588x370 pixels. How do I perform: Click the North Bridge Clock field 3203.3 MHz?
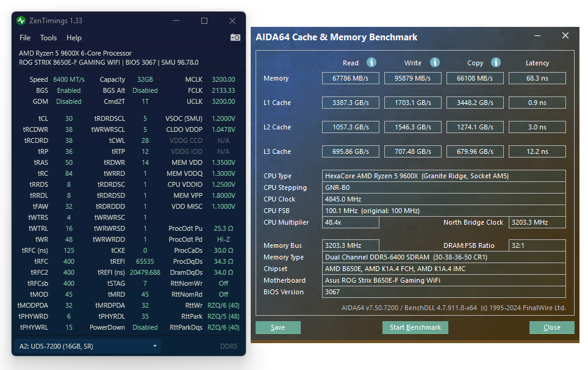click(x=537, y=222)
